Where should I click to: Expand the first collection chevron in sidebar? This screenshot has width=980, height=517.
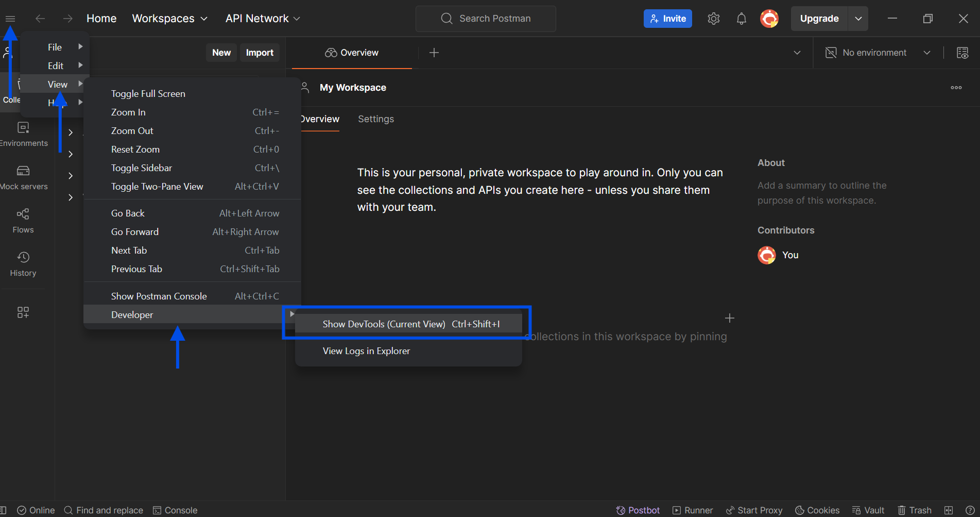coord(71,132)
